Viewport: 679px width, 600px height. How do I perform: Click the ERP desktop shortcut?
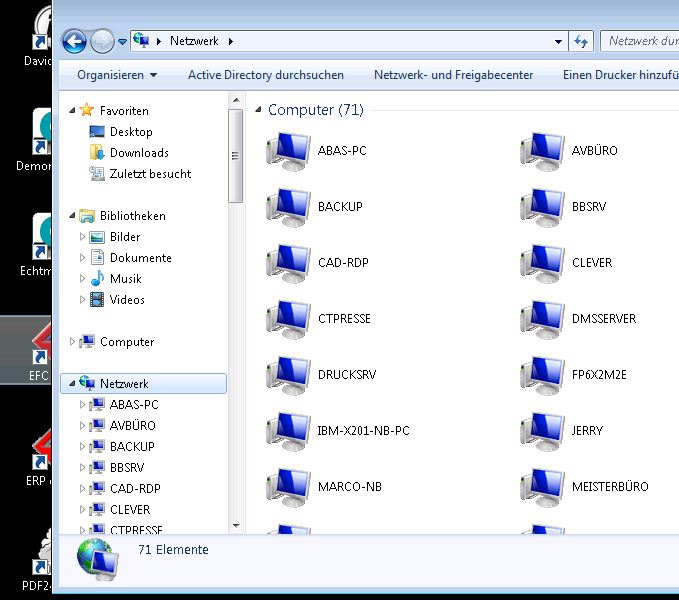coord(39,457)
